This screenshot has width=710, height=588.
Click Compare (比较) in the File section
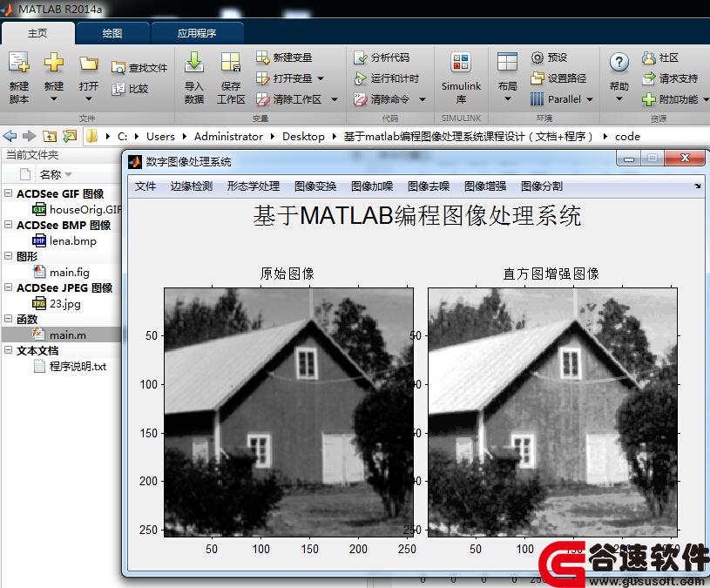131,89
